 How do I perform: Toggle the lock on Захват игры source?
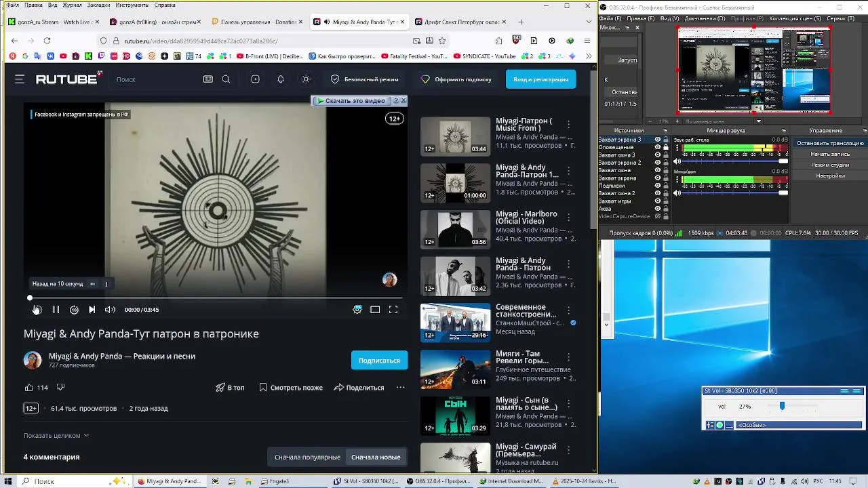pos(666,201)
